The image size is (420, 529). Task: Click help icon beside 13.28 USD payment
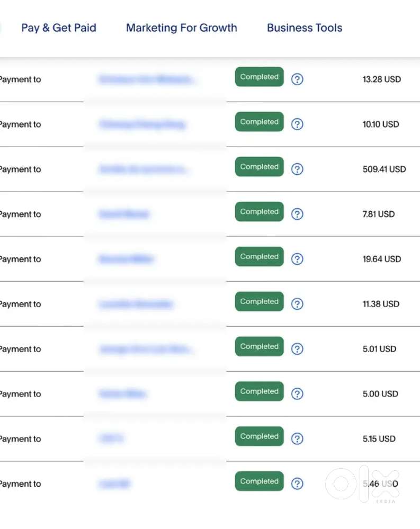(x=298, y=79)
